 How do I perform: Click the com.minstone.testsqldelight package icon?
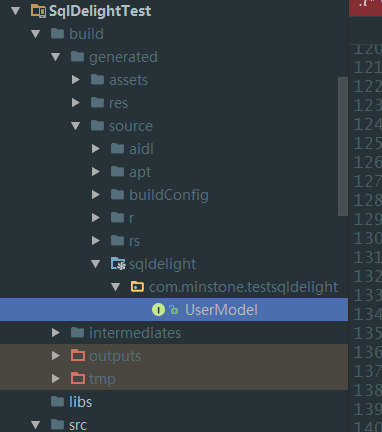[137, 287]
